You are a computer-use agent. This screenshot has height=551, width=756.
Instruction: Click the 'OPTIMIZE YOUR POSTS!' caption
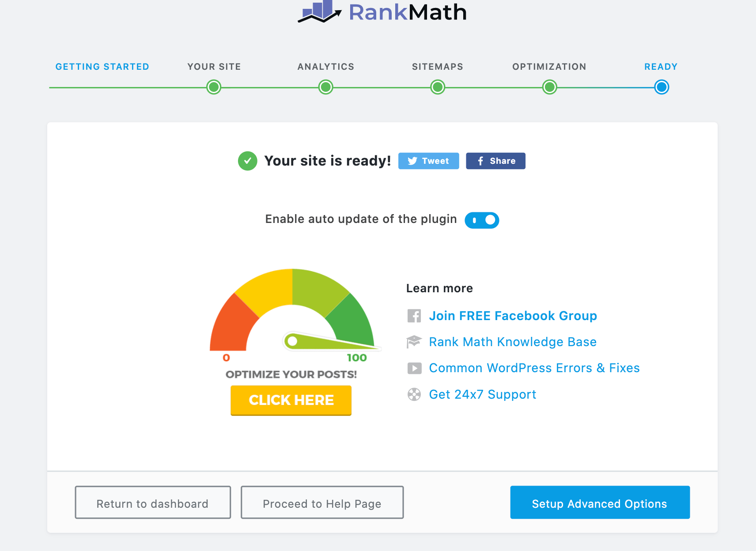291,374
